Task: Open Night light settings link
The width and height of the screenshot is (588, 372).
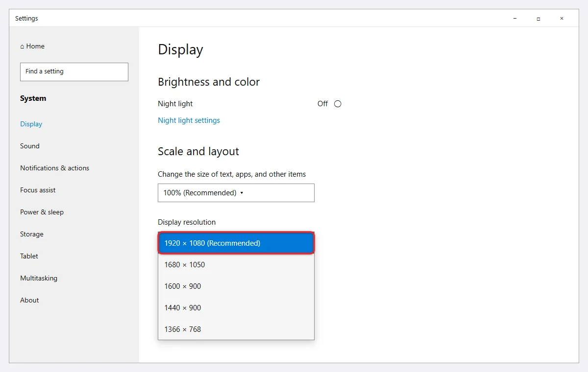Action: pos(189,120)
